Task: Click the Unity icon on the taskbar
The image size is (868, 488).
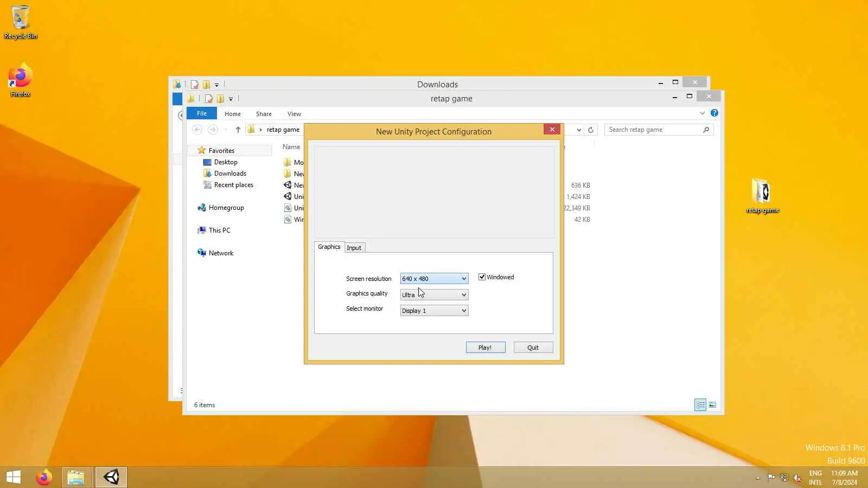Action: click(111, 477)
